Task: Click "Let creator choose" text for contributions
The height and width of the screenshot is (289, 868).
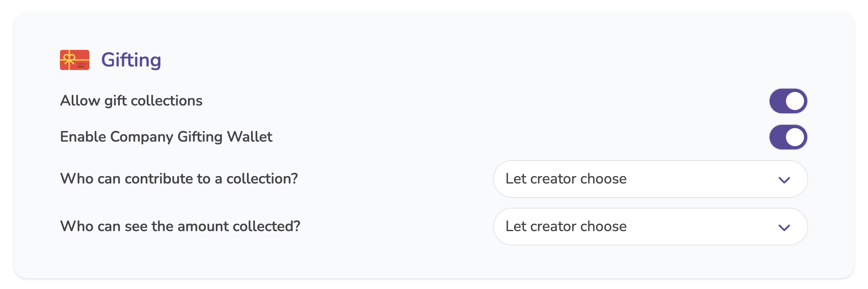Action: pos(566,179)
